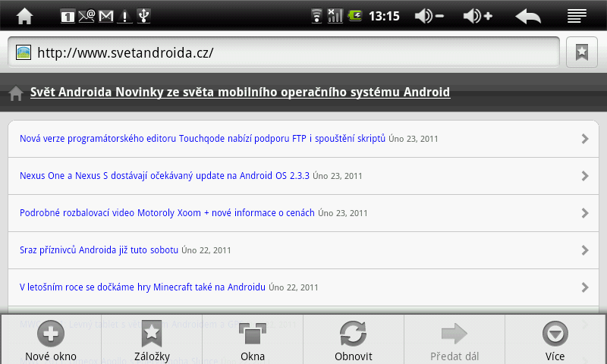Raise volume with the speaker plus icon
The width and height of the screenshot is (607, 364).
point(478,16)
